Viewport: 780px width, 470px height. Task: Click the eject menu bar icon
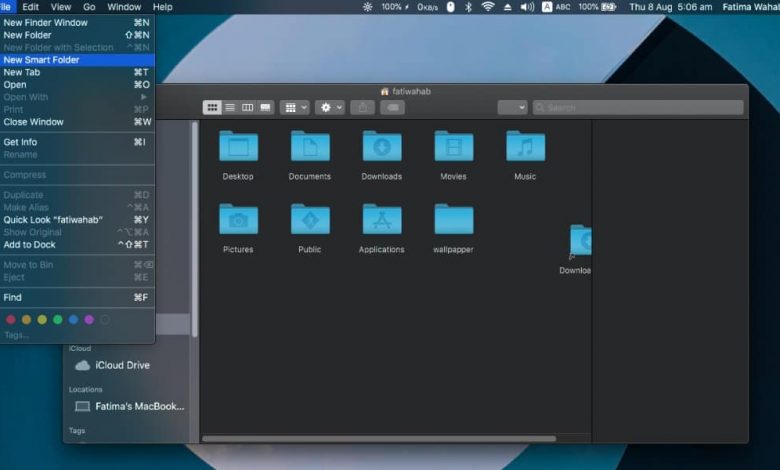[507, 7]
